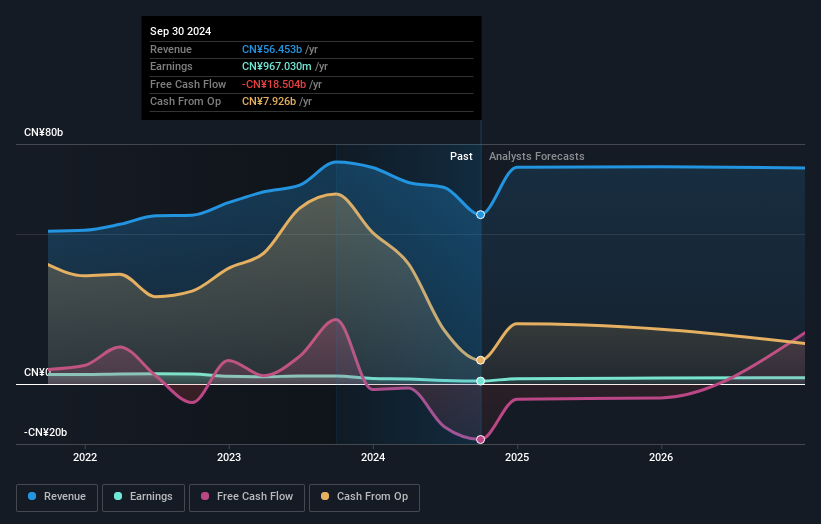This screenshot has height=524, width=821.
Task: Click the orange Cash From Op data point marker
Action: pos(480,360)
